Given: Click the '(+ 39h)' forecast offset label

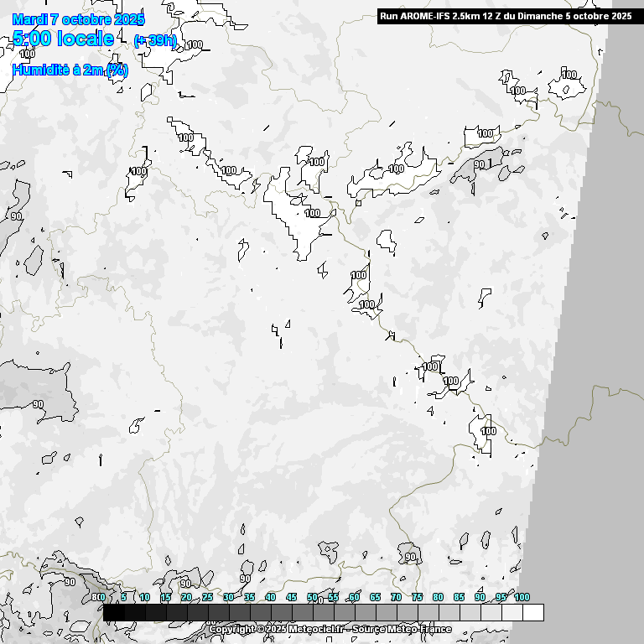Looking at the screenshot, I should (x=154, y=41).
